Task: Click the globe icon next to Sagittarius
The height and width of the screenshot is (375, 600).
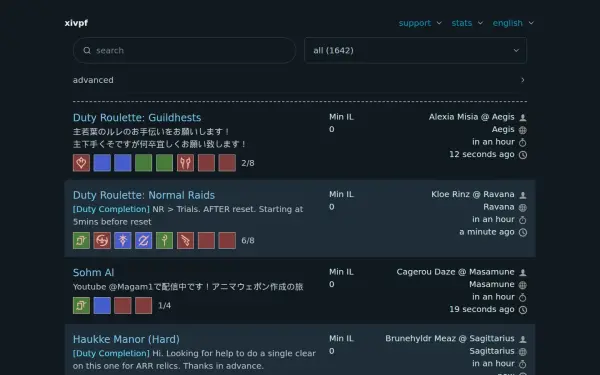Action: 523,352
